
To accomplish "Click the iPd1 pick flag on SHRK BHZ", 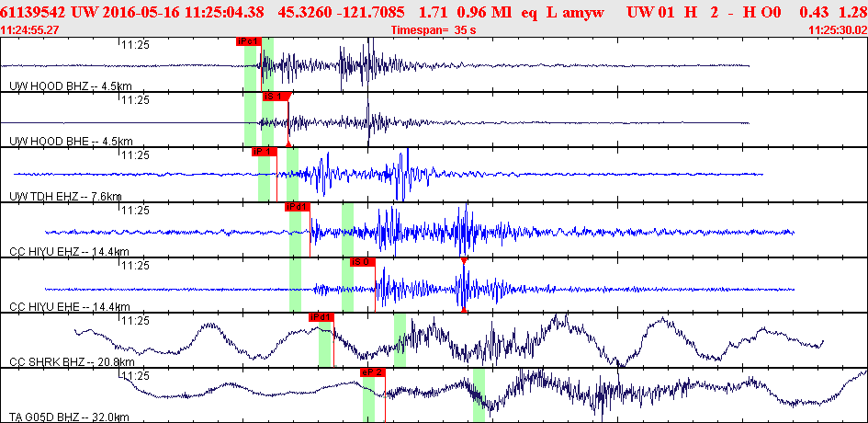I will 321,317.
